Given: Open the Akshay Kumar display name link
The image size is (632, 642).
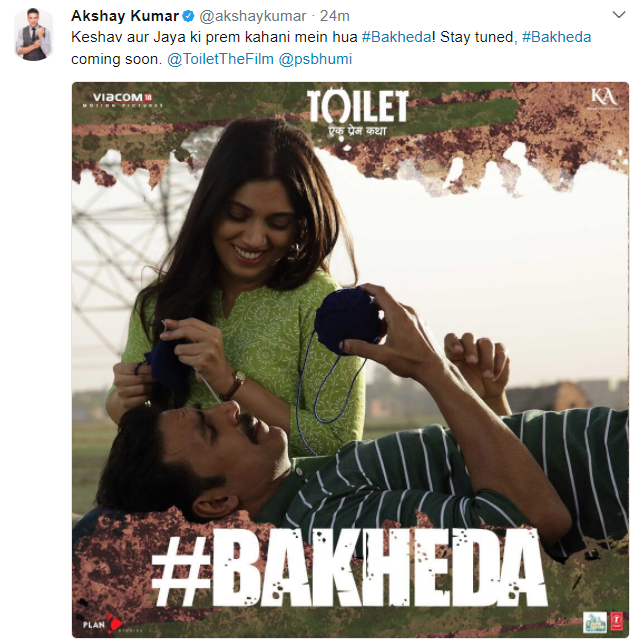Looking at the screenshot, I should tap(125, 16).
